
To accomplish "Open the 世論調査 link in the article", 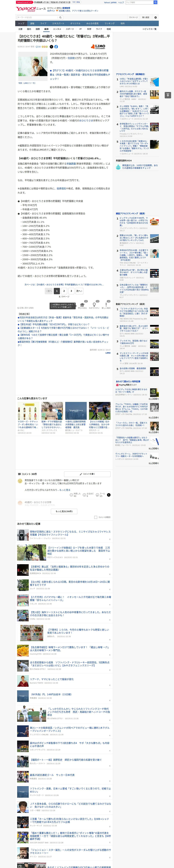I will 71,163.
